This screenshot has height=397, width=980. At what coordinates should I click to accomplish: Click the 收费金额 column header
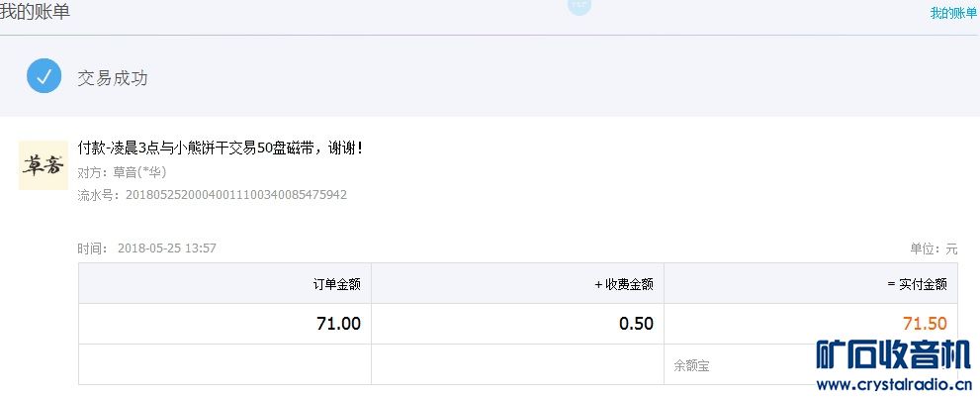(624, 284)
